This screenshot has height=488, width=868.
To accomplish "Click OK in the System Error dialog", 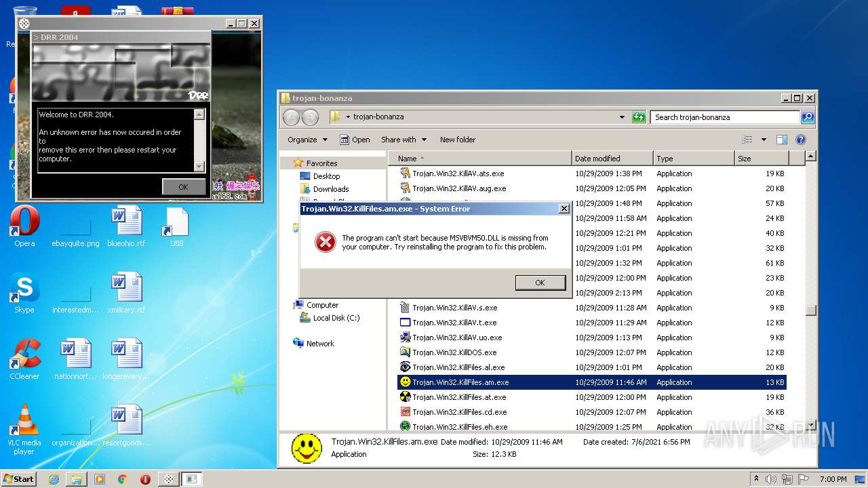I will click(540, 283).
